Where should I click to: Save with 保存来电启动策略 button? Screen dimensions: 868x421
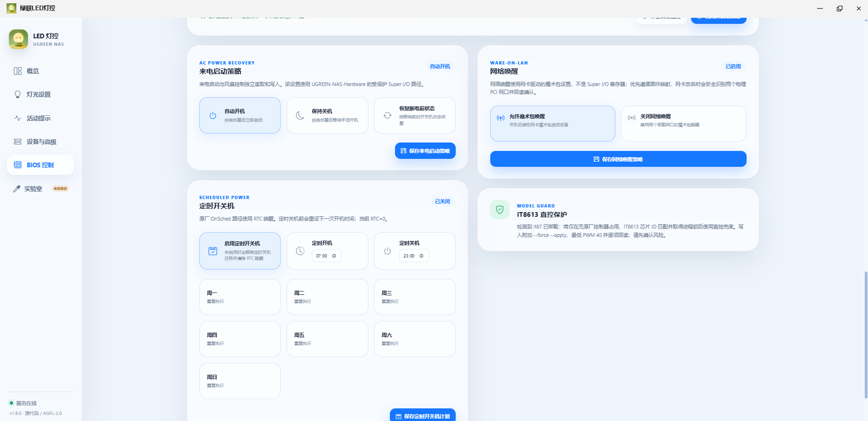click(x=425, y=151)
